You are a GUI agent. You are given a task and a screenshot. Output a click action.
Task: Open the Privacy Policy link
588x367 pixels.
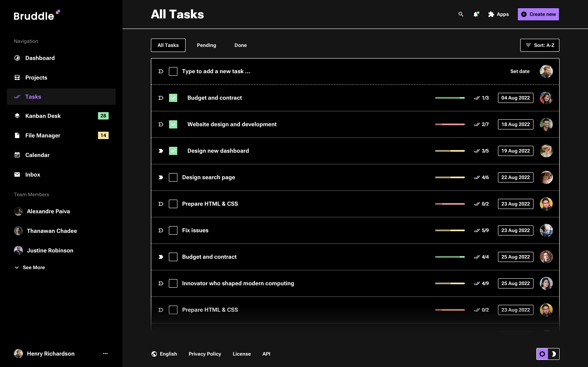coord(205,354)
